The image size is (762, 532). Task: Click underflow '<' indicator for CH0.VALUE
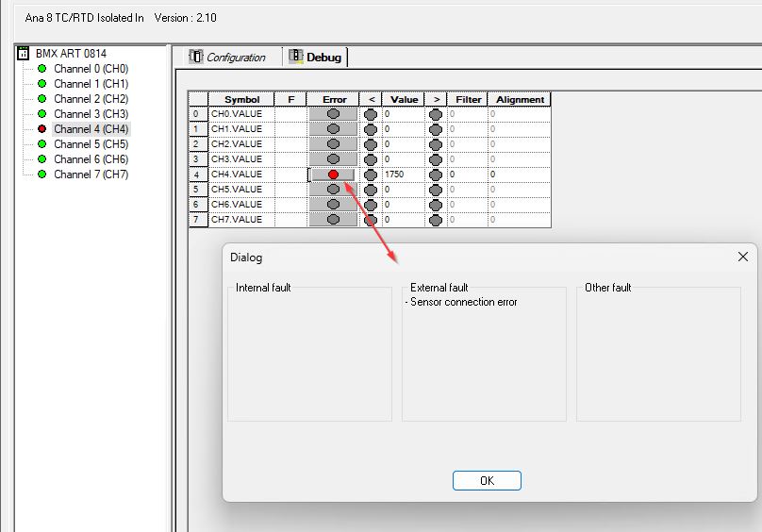pyautogui.click(x=371, y=115)
